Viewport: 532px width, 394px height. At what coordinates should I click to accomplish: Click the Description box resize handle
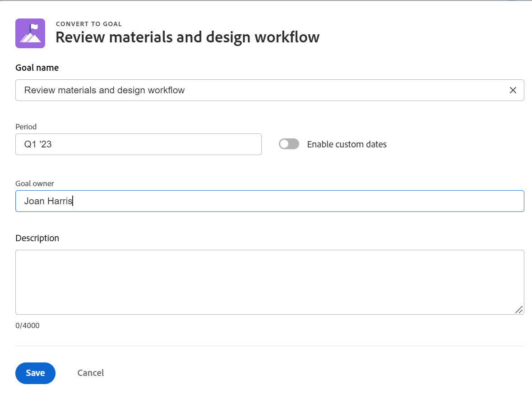[519, 309]
